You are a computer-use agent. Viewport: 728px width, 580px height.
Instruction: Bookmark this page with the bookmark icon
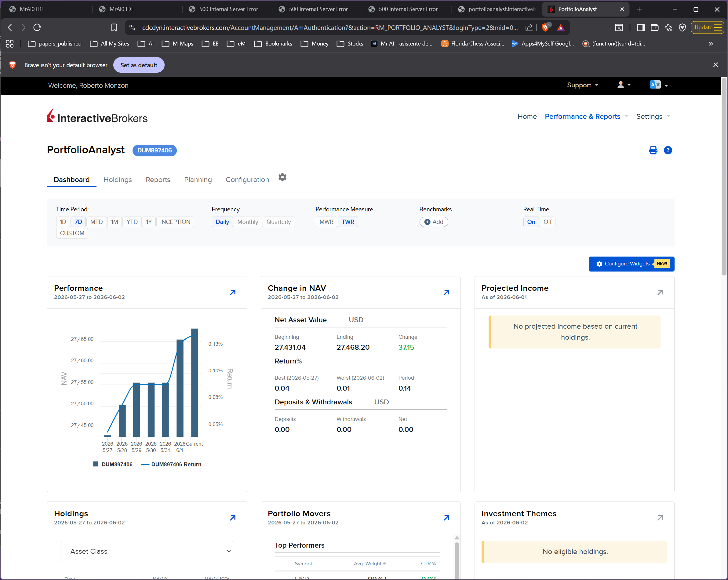[x=114, y=27]
